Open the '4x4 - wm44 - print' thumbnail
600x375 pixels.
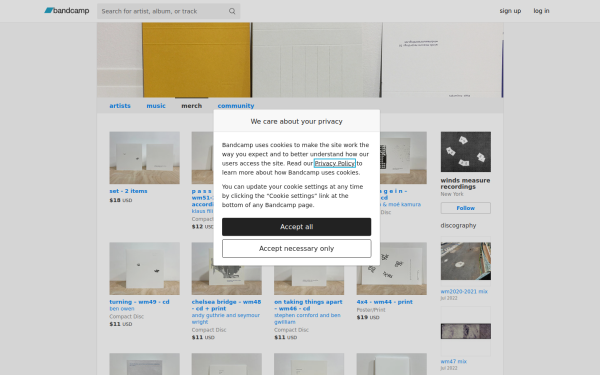(x=391, y=268)
